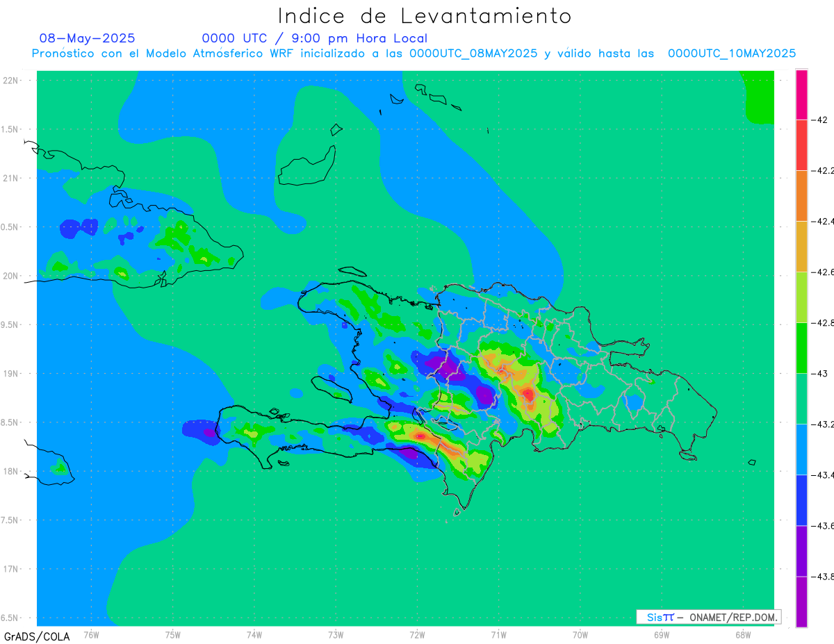The height and width of the screenshot is (644, 834).
Task: Click the 75W longitude label
Action: tap(173, 634)
